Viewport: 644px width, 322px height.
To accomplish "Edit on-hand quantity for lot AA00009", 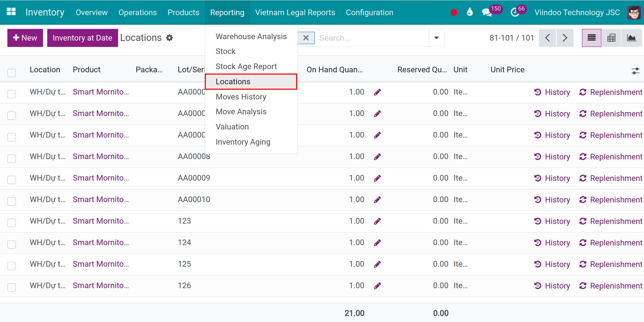I will coord(377,178).
